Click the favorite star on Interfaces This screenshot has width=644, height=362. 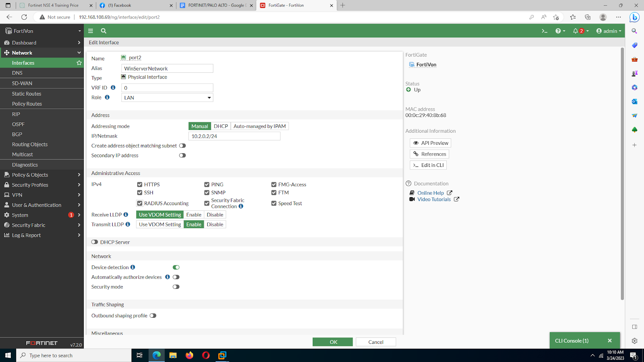79,63
